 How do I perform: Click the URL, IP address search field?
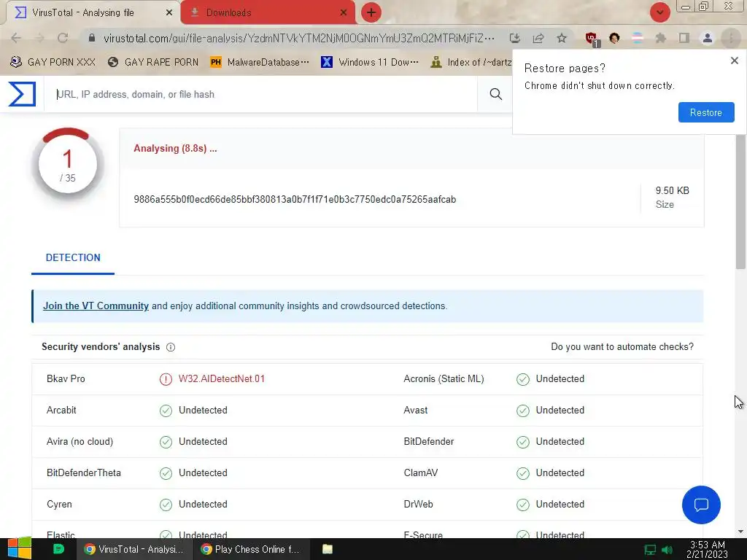260,94
